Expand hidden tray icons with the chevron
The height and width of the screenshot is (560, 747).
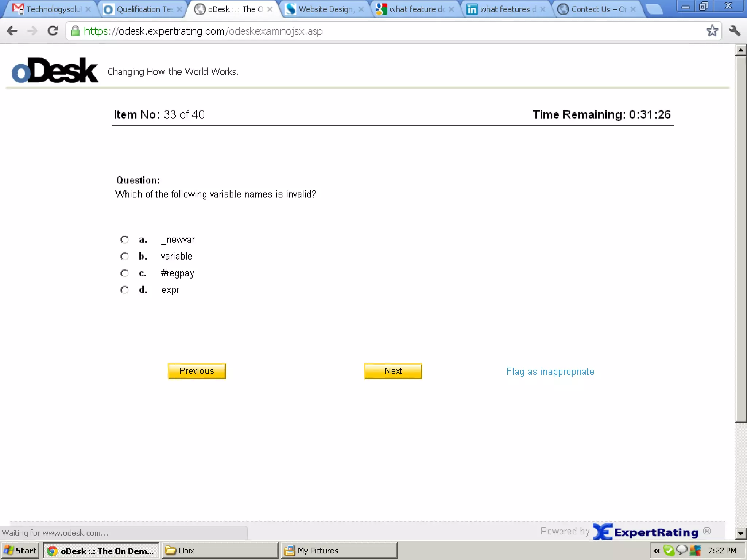(x=657, y=551)
